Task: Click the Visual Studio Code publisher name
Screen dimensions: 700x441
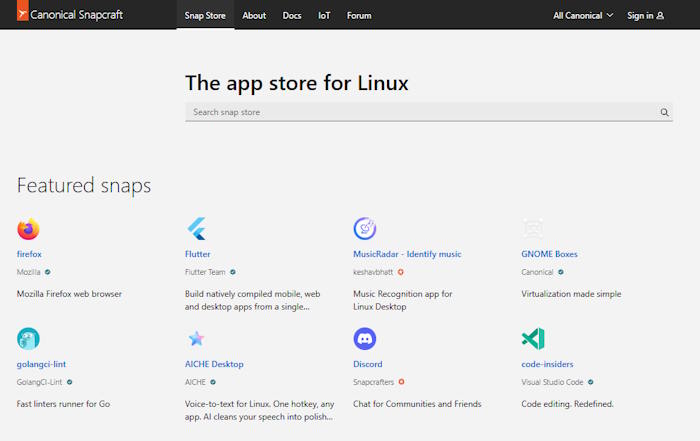Action: tap(552, 382)
